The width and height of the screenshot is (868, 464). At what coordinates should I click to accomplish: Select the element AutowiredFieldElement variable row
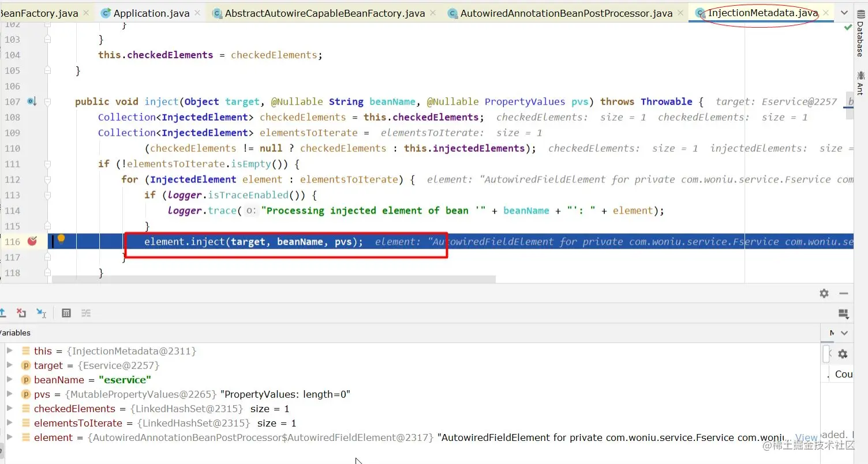(410, 437)
